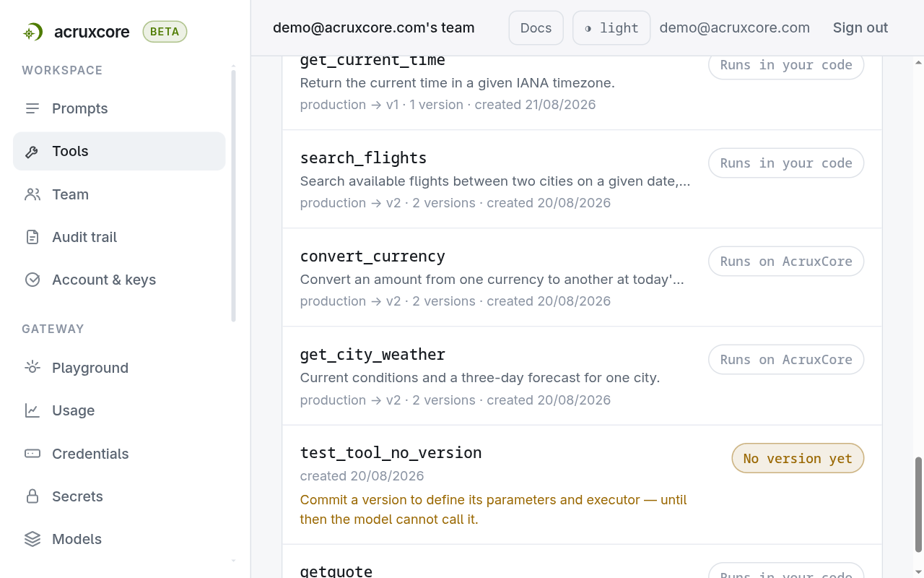View the Usage page
The height and width of the screenshot is (578, 924).
coord(119,410)
